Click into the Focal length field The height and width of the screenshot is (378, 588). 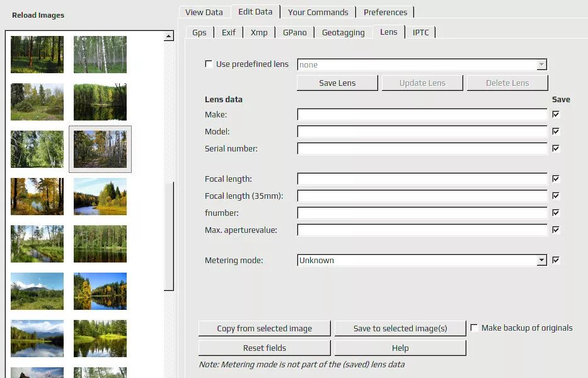pyautogui.click(x=422, y=179)
